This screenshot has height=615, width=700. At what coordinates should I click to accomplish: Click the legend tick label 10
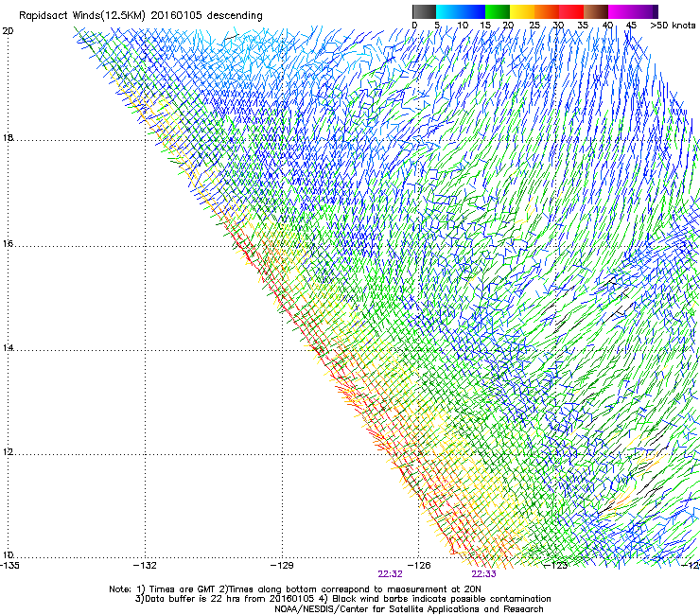pyautogui.click(x=463, y=26)
